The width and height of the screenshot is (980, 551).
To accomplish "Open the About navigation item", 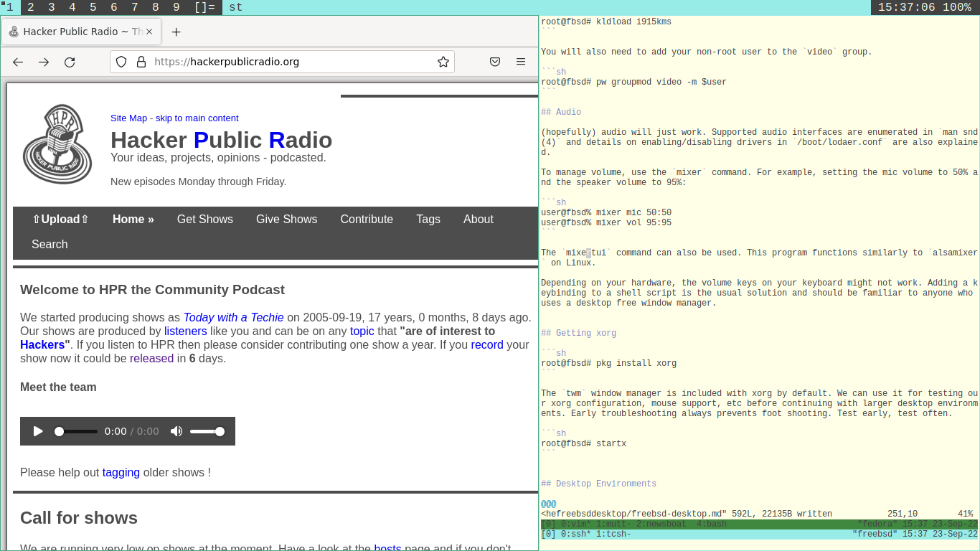I will [x=479, y=220].
